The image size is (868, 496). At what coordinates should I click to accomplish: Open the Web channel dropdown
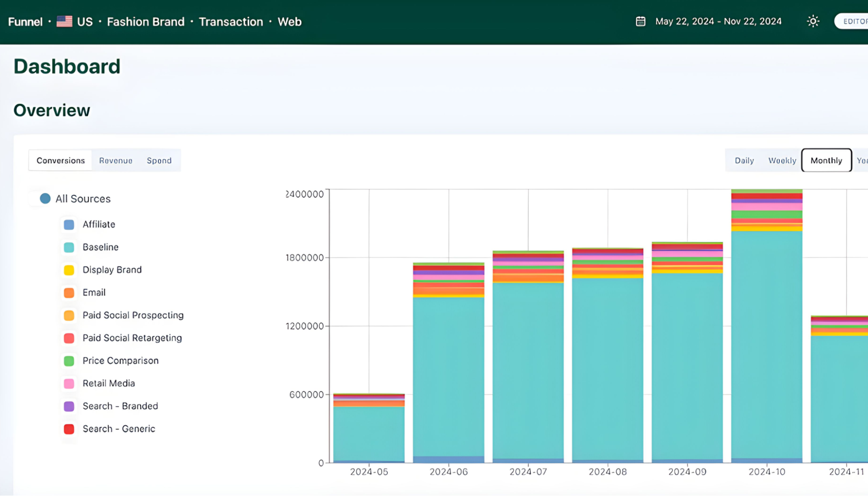tap(289, 21)
